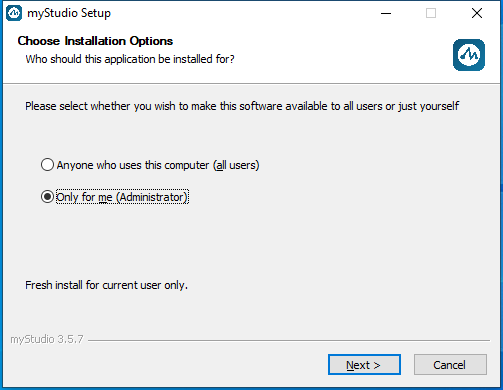Click the 'Choose Installation Options' heading

pyautogui.click(x=95, y=41)
